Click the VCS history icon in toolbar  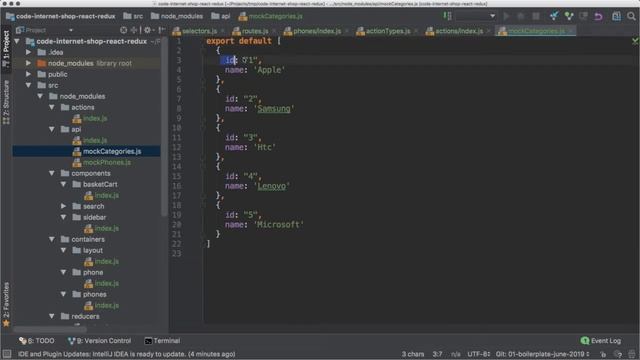click(x=584, y=16)
